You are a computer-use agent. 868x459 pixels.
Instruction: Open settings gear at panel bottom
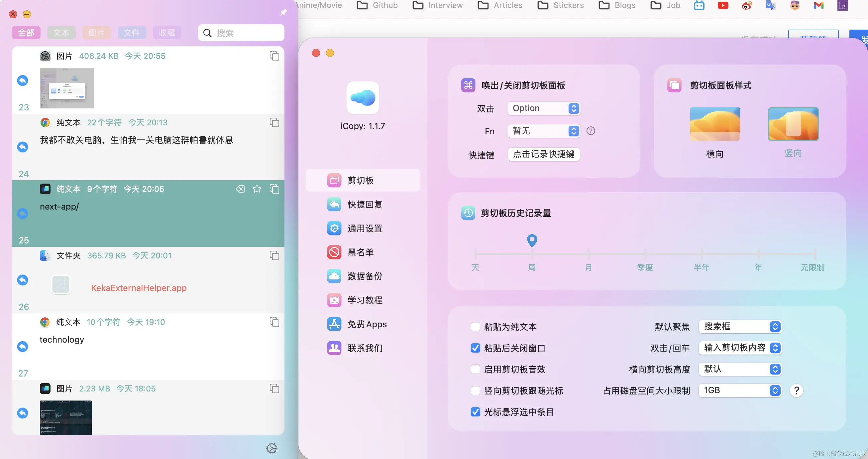click(x=271, y=448)
